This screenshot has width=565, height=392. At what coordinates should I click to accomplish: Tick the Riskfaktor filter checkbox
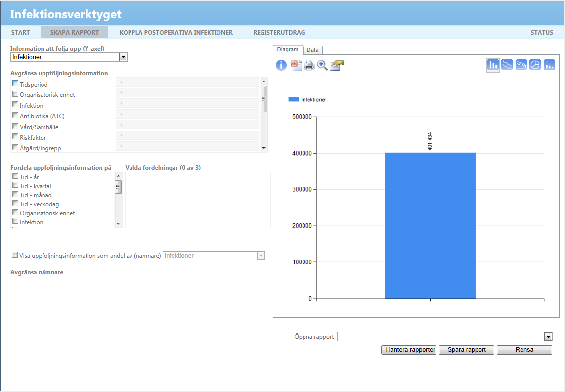click(15, 136)
